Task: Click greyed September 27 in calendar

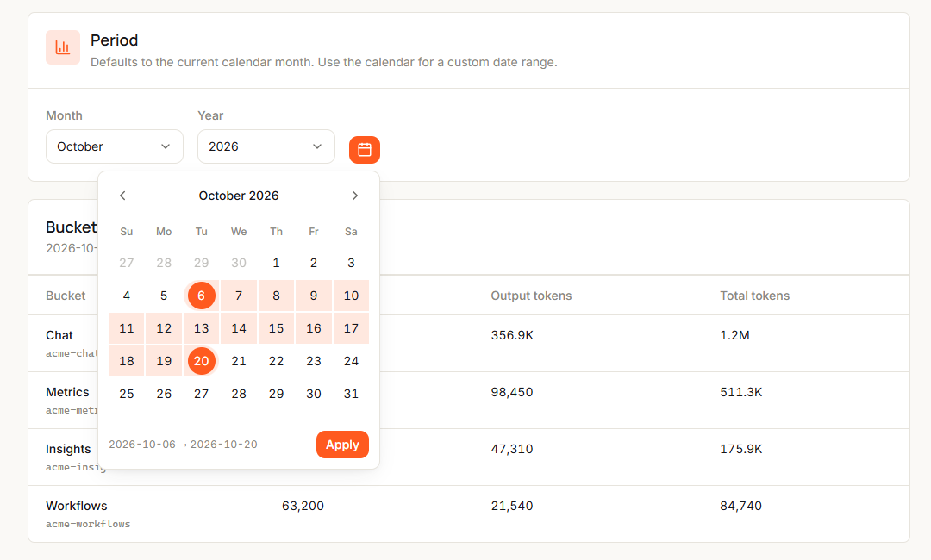Action: click(127, 263)
